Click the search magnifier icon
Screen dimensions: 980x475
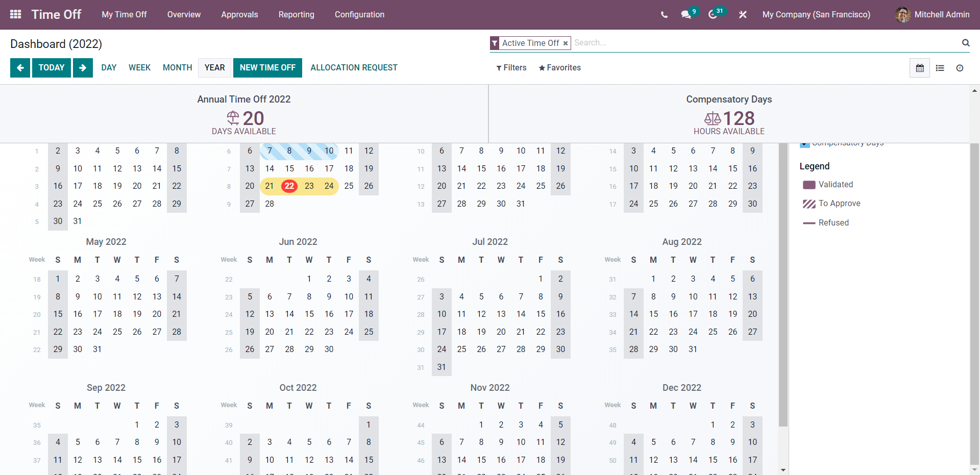(966, 43)
